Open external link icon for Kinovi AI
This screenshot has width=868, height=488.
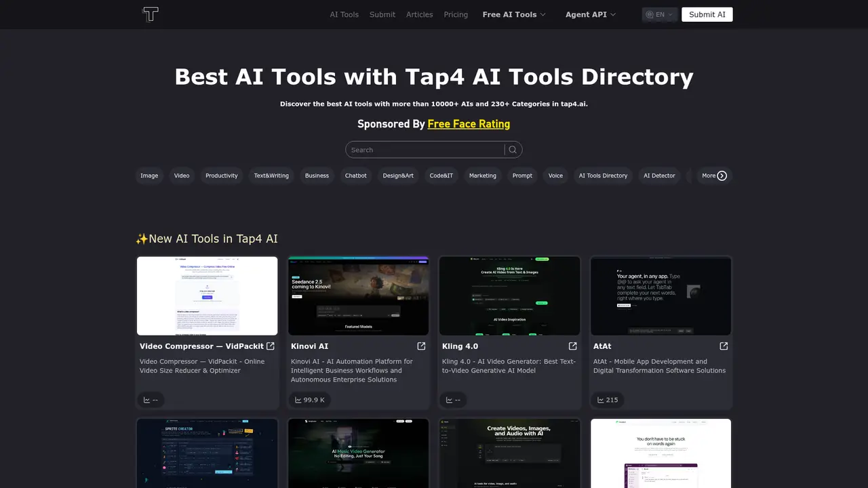click(x=421, y=346)
